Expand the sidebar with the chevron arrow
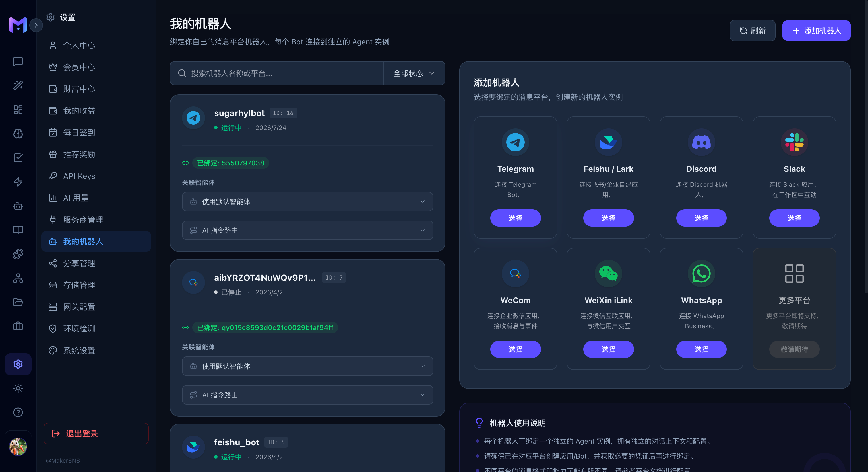The width and height of the screenshot is (868, 472). point(36,25)
